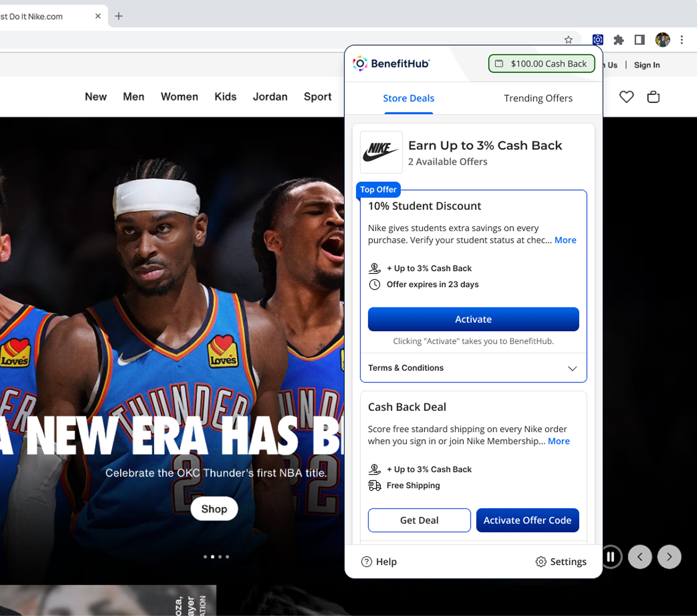
Task: Expand student discount description via More
Action: pyautogui.click(x=565, y=240)
